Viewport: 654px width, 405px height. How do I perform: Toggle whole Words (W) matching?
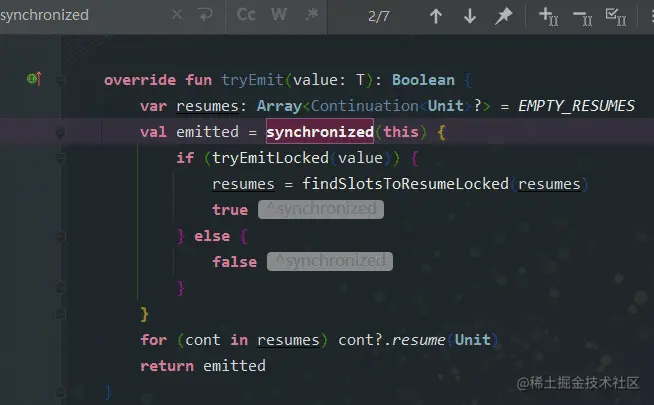(x=278, y=15)
